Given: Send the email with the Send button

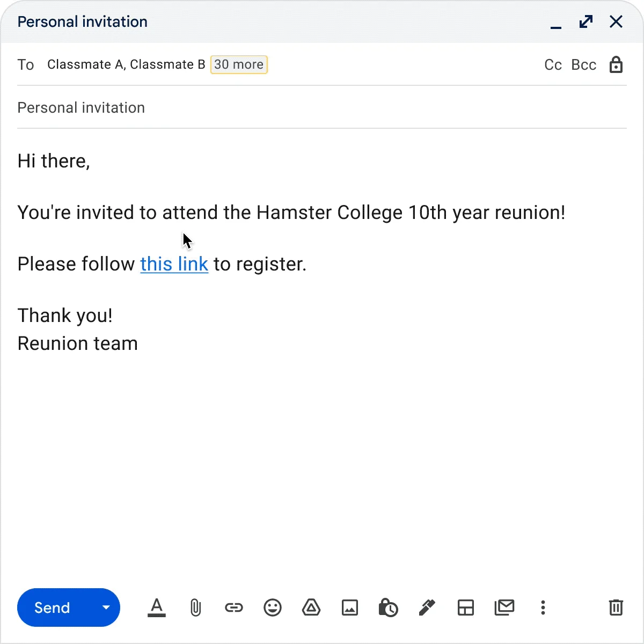Looking at the screenshot, I should tap(51, 608).
